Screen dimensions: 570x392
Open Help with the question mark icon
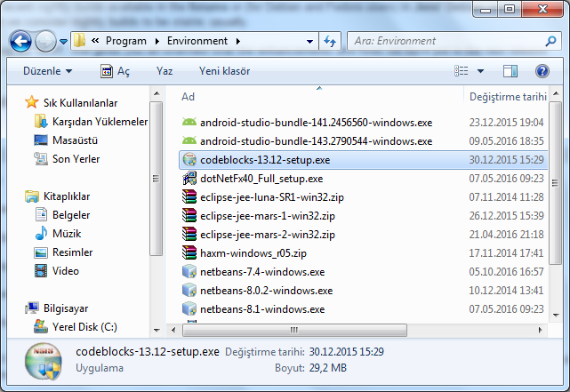click(542, 71)
